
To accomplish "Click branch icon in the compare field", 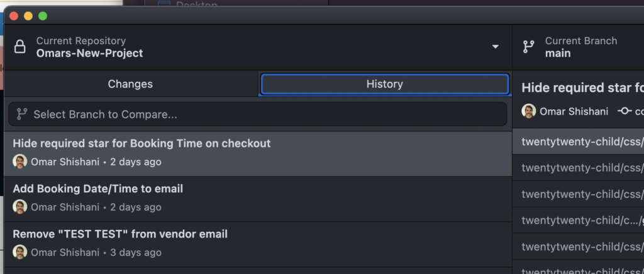I will click(x=22, y=114).
